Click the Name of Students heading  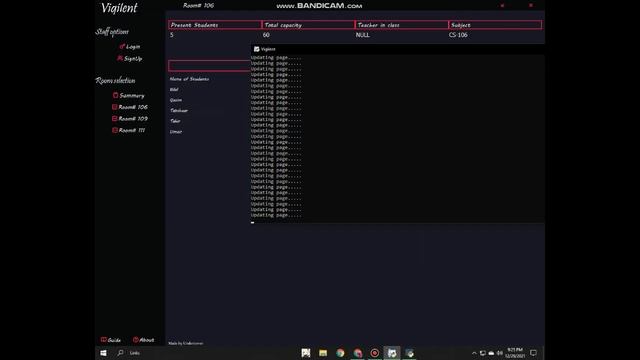pyautogui.click(x=189, y=79)
